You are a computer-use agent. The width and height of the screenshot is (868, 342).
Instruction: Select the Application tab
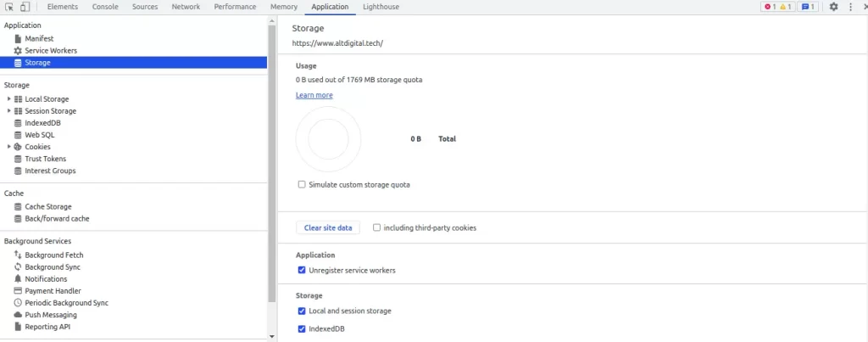pyautogui.click(x=330, y=7)
